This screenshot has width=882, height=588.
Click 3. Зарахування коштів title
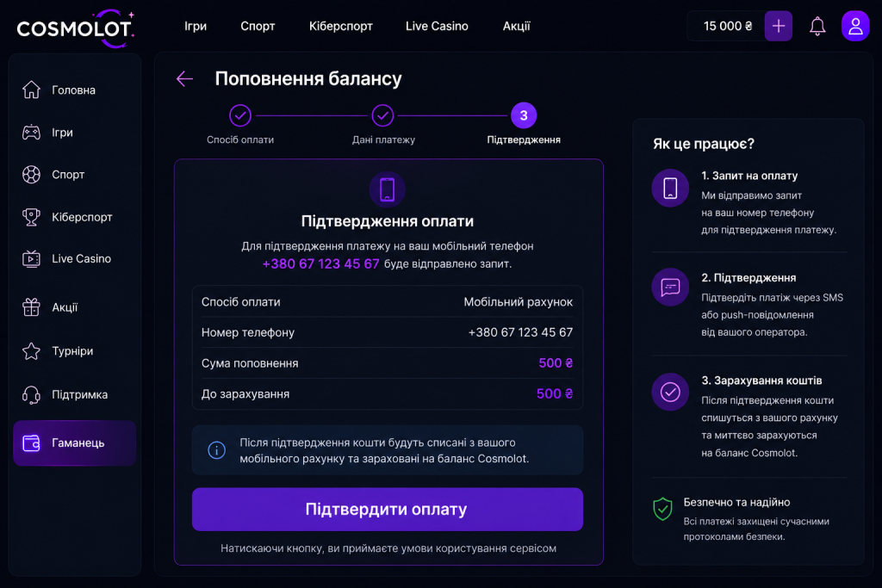pyautogui.click(x=761, y=381)
